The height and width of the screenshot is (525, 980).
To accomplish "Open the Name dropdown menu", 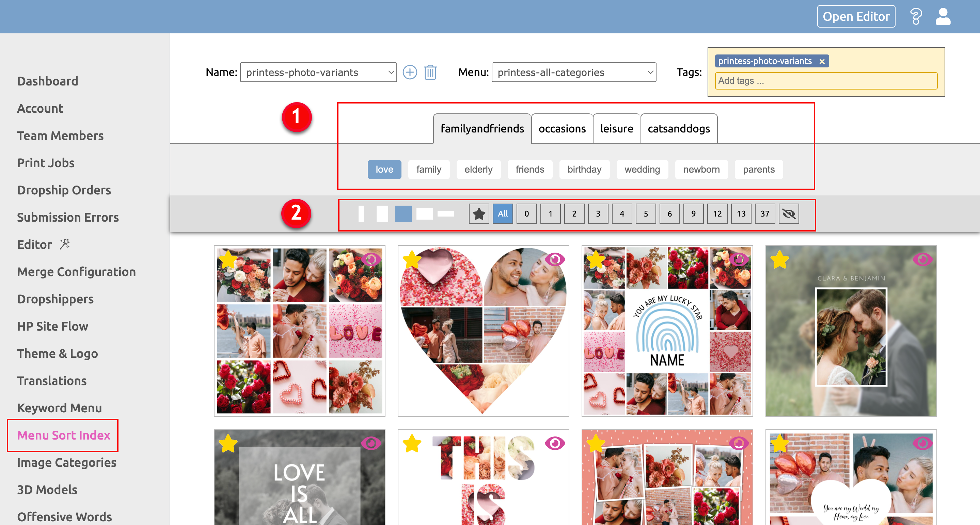I will (x=319, y=73).
